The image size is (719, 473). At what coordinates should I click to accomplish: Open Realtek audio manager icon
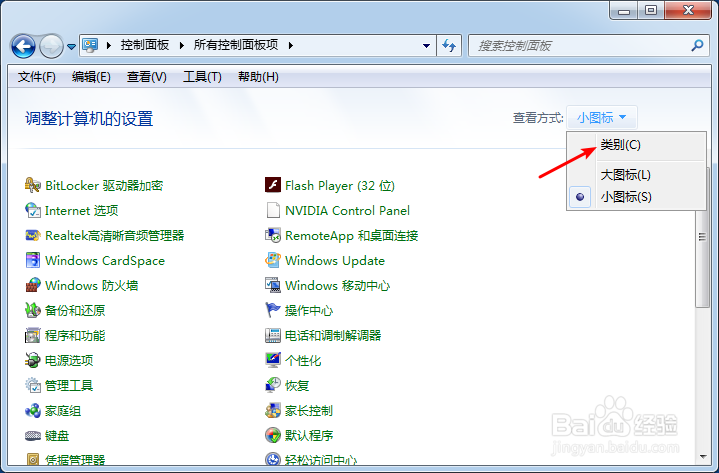point(33,236)
